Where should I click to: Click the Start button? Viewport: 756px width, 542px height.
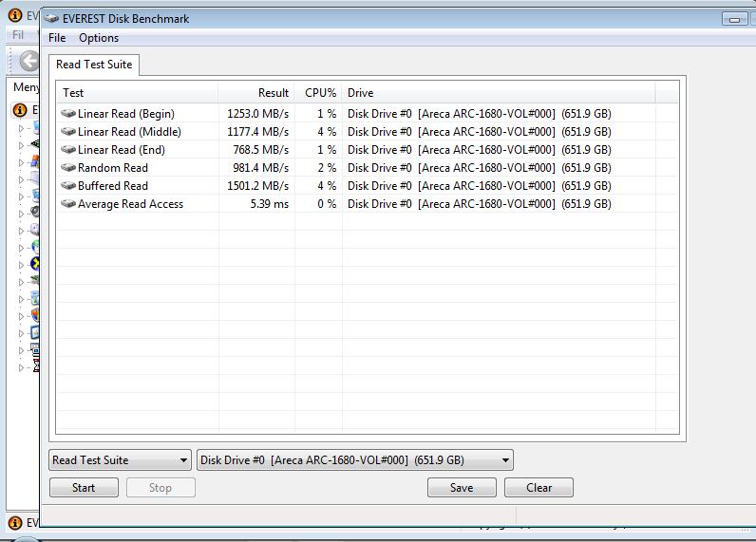tap(84, 488)
